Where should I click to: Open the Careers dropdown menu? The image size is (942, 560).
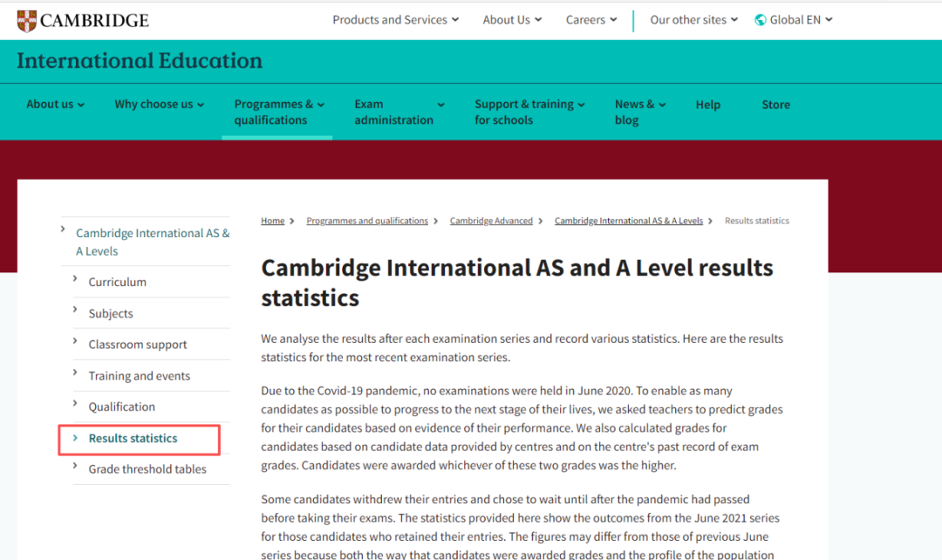tap(591, 20)
